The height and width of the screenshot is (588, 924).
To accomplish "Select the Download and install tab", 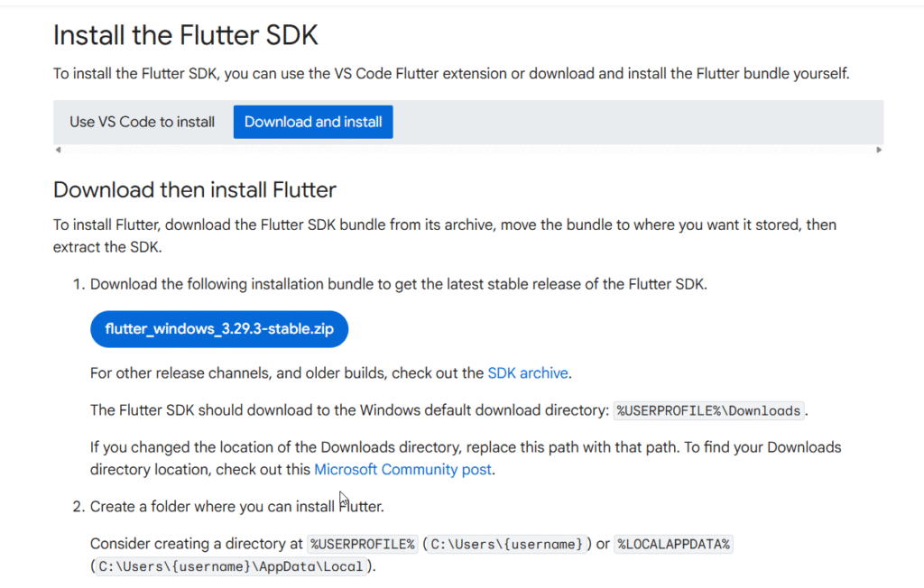I will 313,122.
